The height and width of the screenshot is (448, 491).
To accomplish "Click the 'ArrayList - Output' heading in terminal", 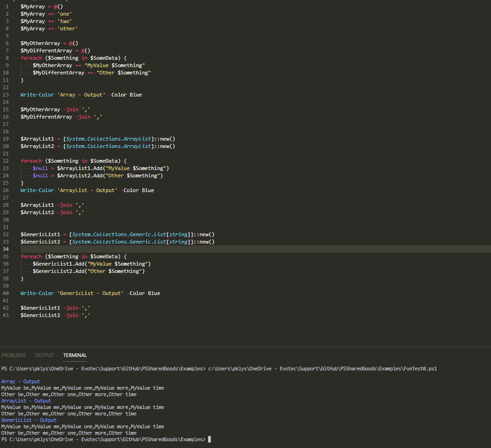I will [26, 400].
